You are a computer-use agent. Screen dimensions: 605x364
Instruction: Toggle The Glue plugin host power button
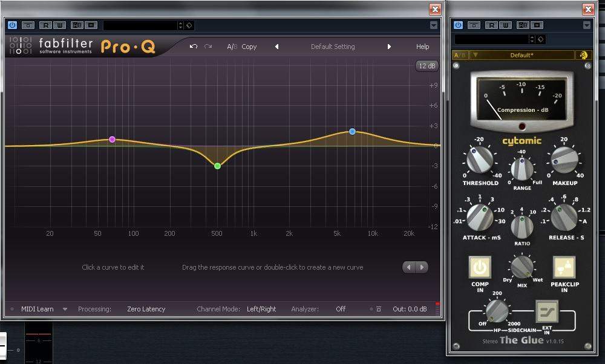459,25
